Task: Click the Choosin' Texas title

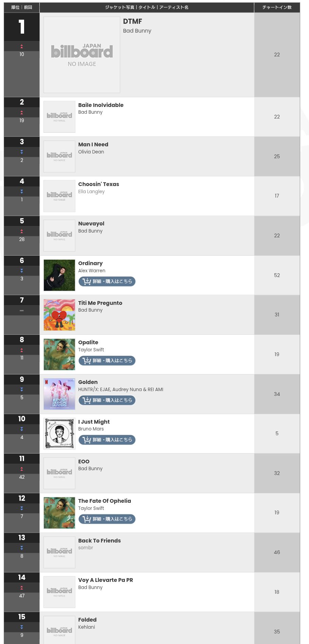Action: coord(99,184)
